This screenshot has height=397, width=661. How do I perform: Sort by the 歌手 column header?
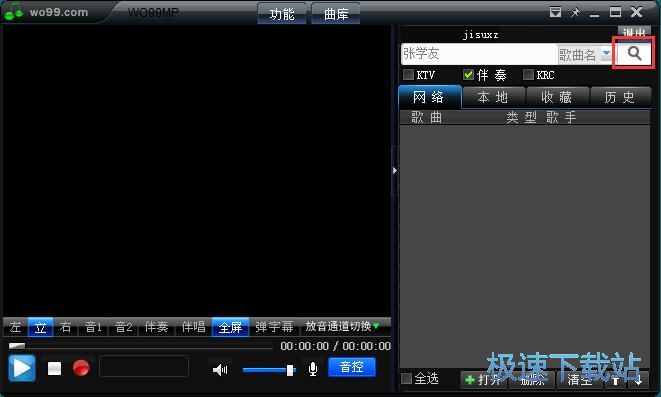coord(561,117)
